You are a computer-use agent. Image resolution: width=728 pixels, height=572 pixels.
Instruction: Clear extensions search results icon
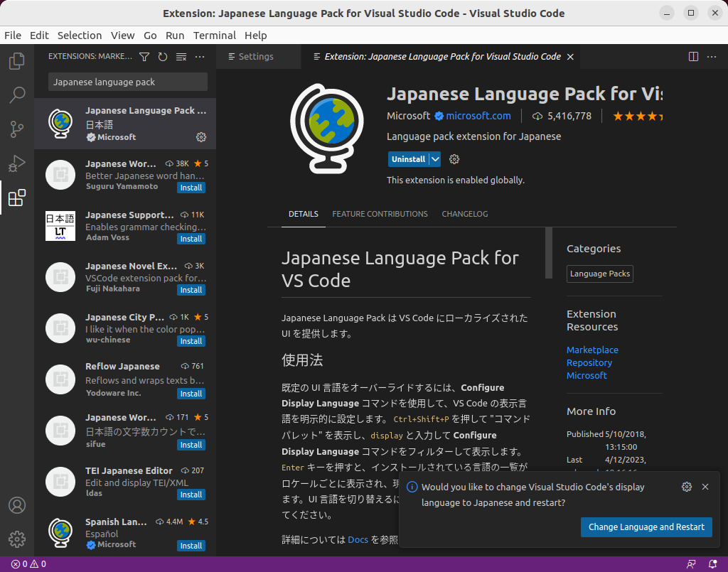click(x=181, y=57)
